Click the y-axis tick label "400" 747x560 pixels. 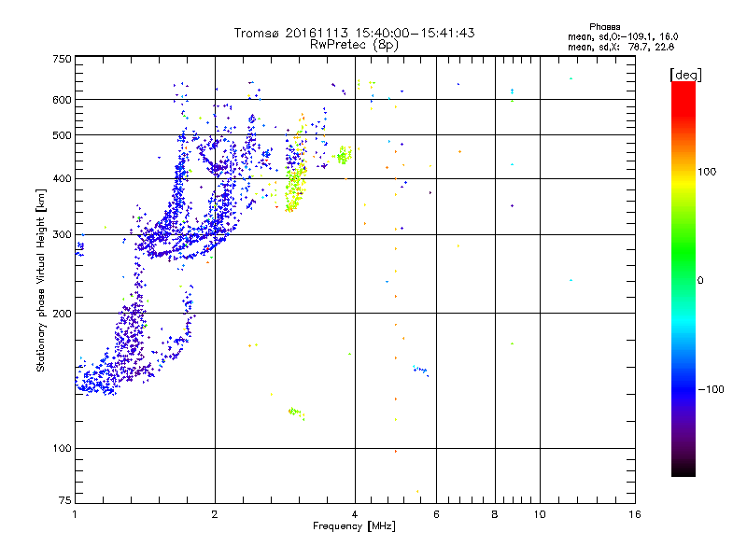coord(63,179)
